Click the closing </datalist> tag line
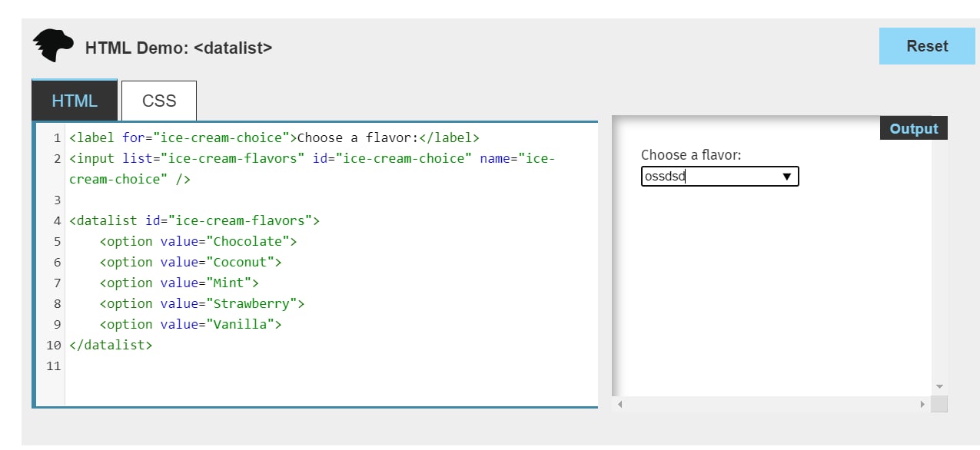 coord(111,346)
